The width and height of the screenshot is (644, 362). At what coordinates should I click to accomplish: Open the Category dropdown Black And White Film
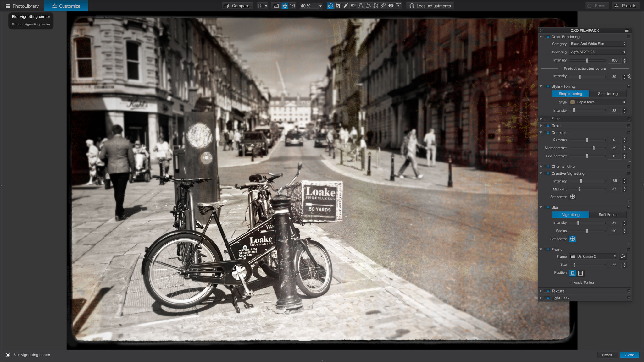point(597,44)
